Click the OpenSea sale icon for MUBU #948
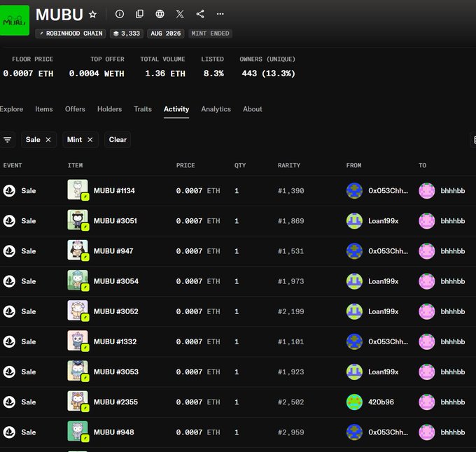 tap(9, 432)
